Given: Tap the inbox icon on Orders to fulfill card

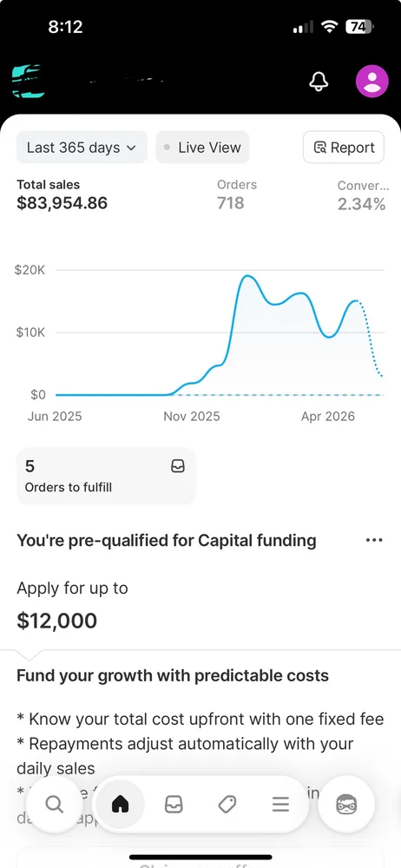Looking at the screenshot, I should click(x=178, y=467).
